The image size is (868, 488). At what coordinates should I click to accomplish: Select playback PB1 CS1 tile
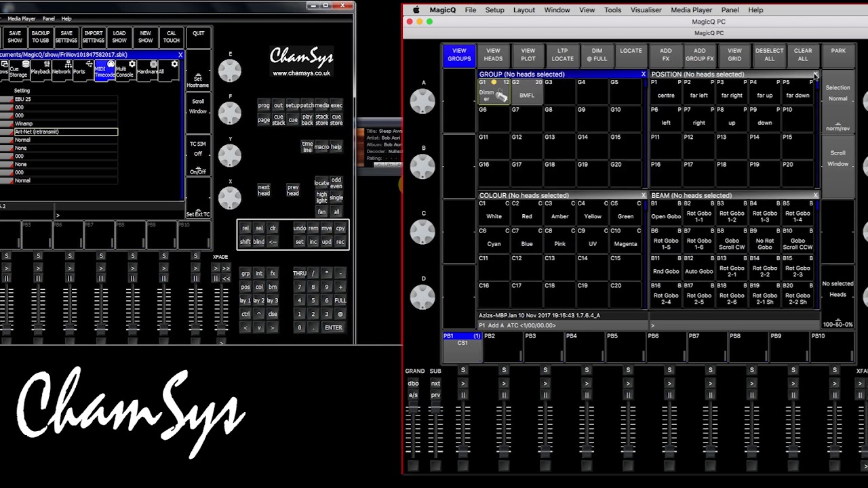coord(462,348)
